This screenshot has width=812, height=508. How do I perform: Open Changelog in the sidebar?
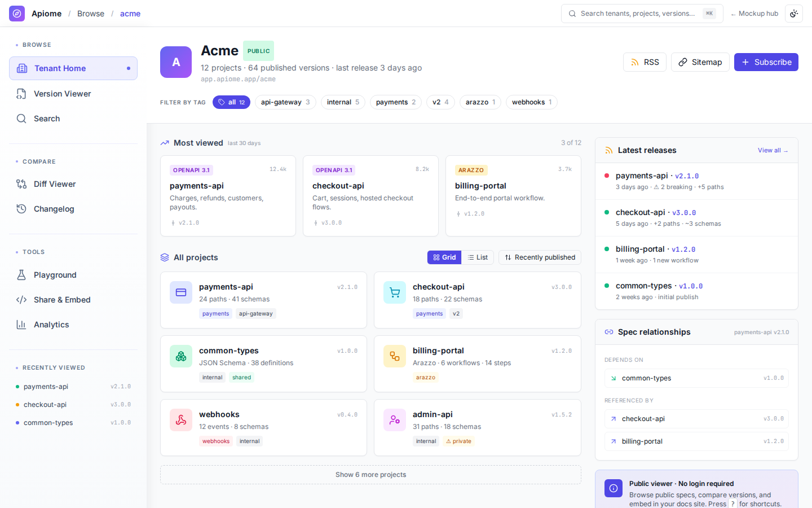point(73,209)
